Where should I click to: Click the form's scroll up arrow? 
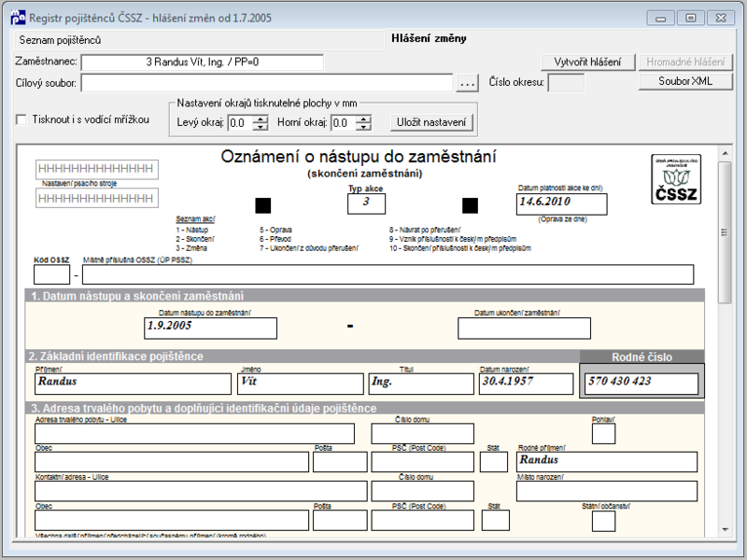click(x=725, y=153)
